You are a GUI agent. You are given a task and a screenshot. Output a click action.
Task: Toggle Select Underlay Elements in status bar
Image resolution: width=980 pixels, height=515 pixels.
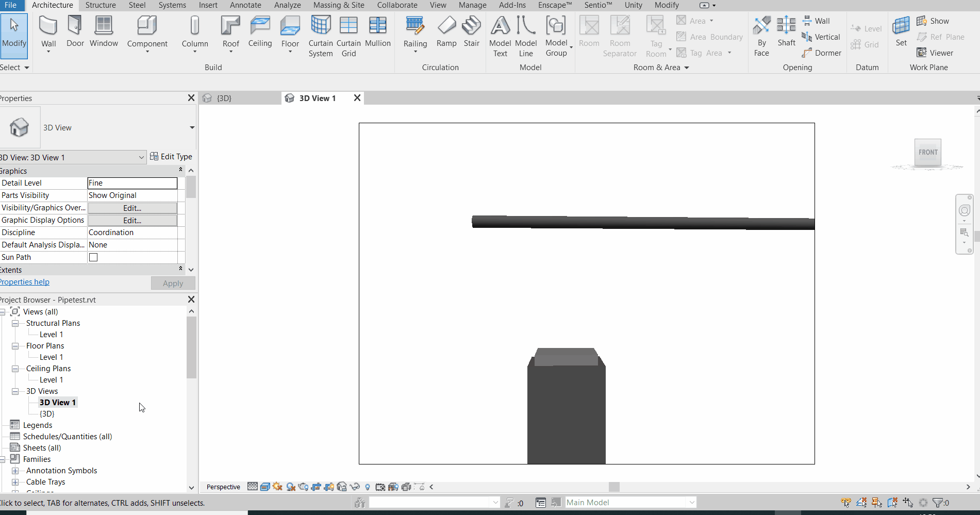coord(861,503)
